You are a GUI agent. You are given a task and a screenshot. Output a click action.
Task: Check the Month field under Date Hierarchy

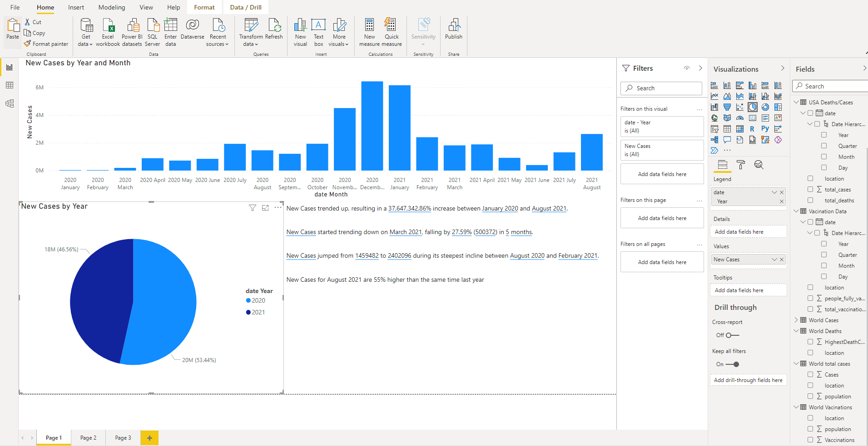[824, 157]
